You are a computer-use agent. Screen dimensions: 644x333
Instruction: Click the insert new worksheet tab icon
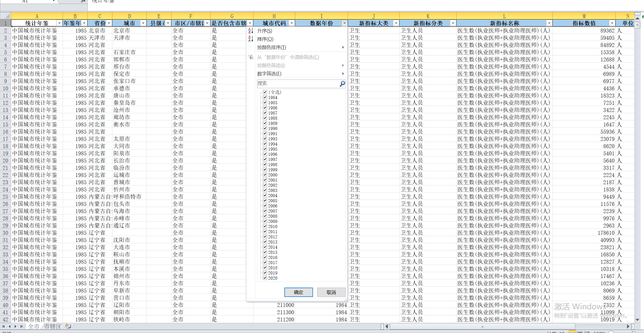(68, 326)
